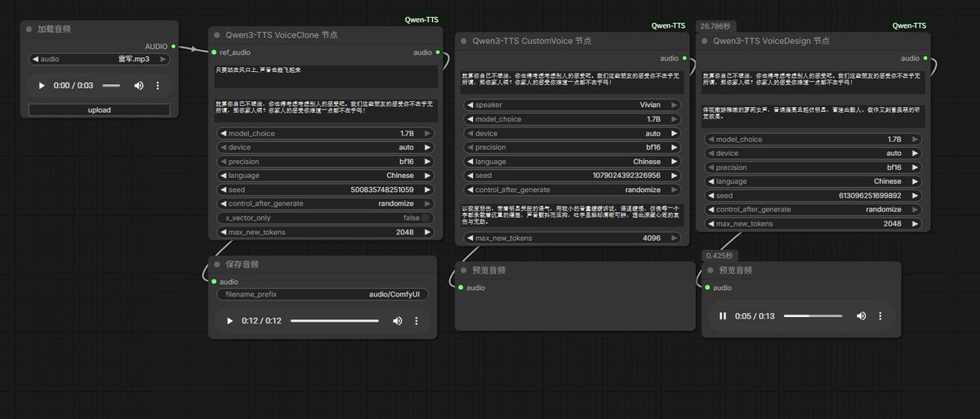Click the upload button in 加载音频
Viewport: 980px width, 419px height.
point(100,109)
